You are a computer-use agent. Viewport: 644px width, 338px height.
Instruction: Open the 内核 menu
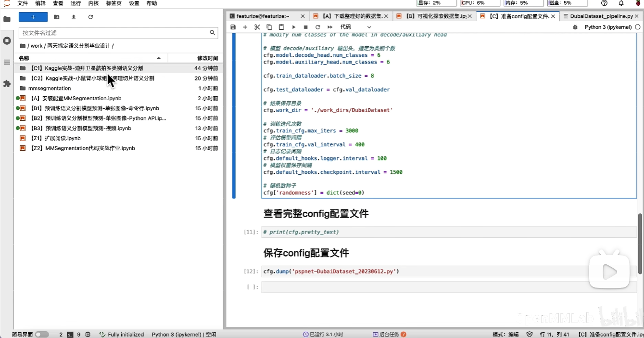[x=93, y=3]
